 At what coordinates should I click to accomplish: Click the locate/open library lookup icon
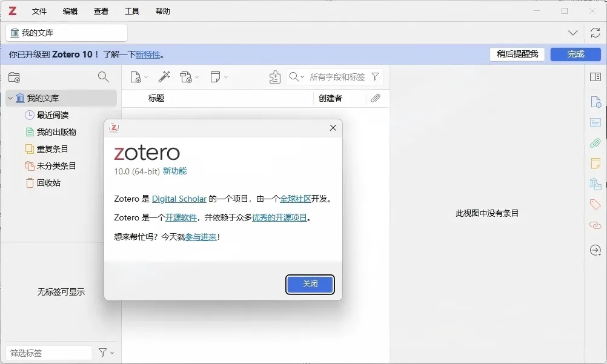[275, 77]
